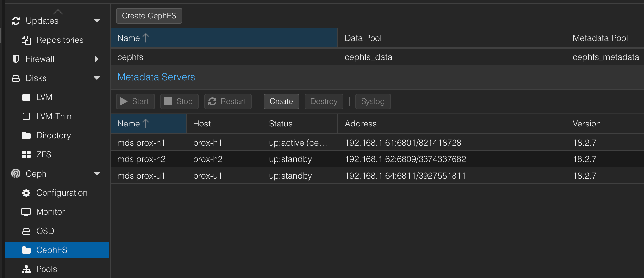Select the CephFS menu item

(58, 250)
